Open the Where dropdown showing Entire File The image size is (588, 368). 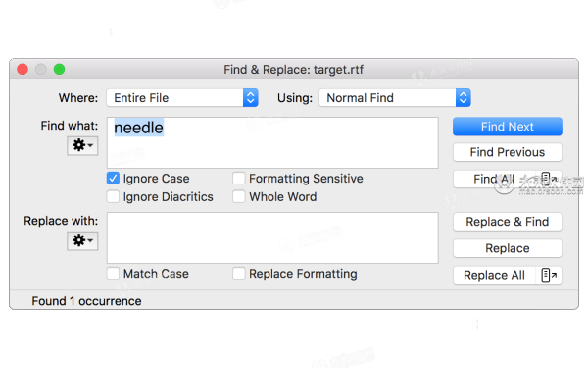pos(182,98)
